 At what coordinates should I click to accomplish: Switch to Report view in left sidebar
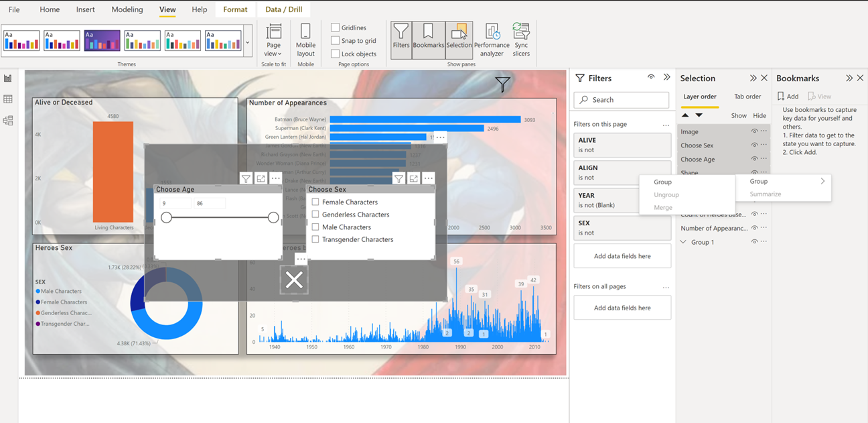tap(8, 78)
